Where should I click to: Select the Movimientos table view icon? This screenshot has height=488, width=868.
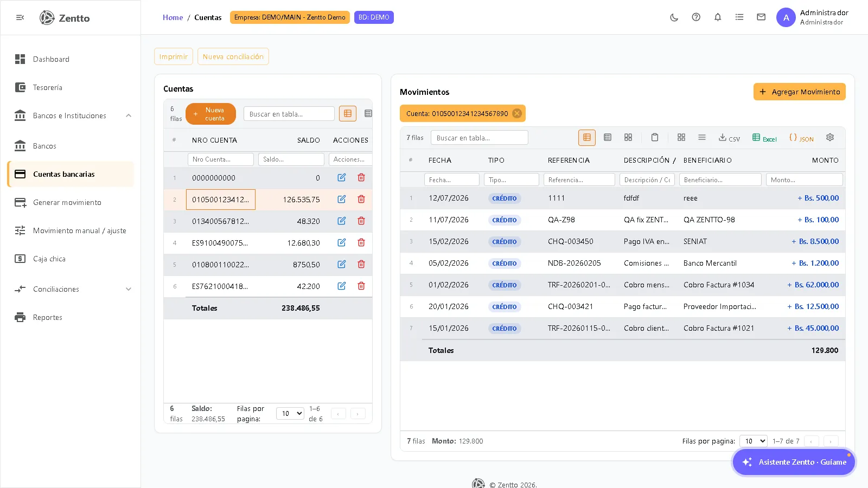[x=587, y=138]
